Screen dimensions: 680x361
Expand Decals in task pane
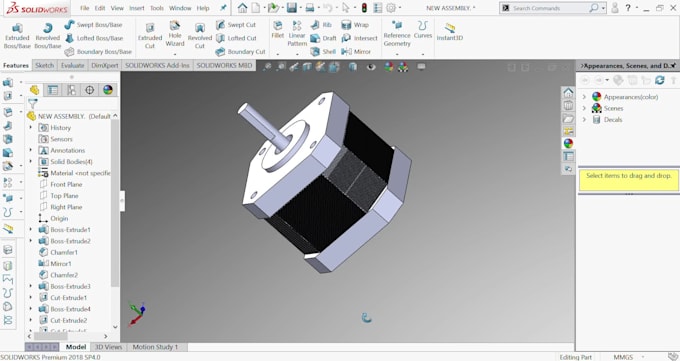584,119
